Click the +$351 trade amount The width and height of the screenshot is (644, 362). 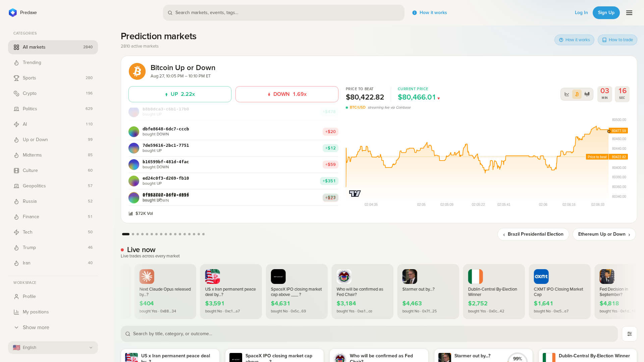329,181
